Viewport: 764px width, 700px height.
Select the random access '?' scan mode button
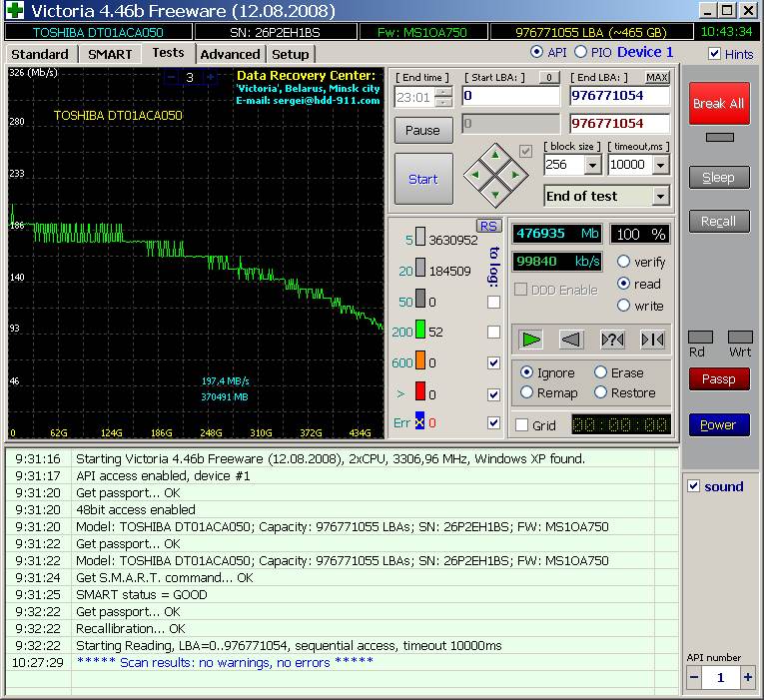[x=612, y=340]
